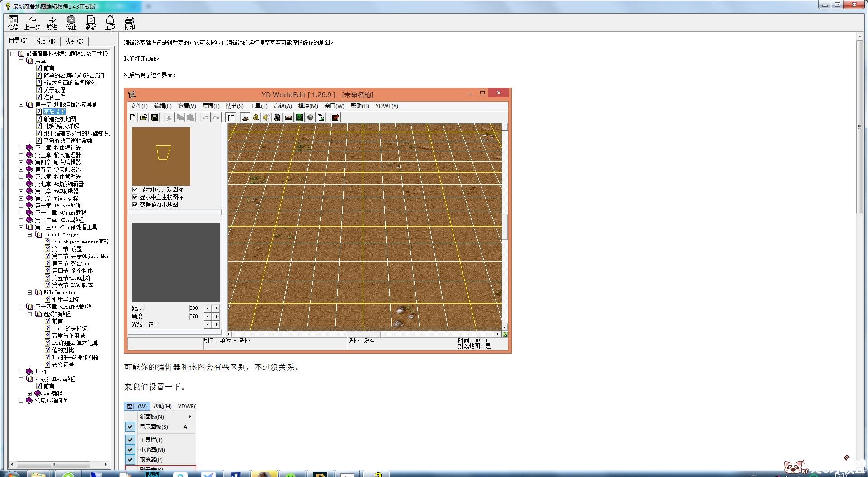The image size is (868, 477).
Task: Expand 第二章 物体编辑器 tree node
Action: tap(21, 148)
